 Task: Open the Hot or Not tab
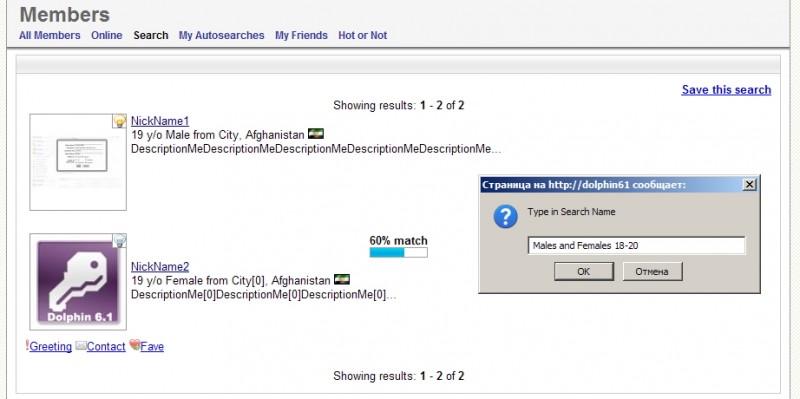pos(362,35)
